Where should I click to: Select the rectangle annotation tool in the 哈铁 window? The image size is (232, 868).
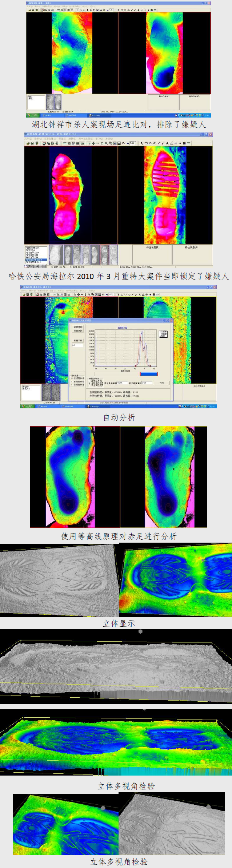click(x=146, y=143)
